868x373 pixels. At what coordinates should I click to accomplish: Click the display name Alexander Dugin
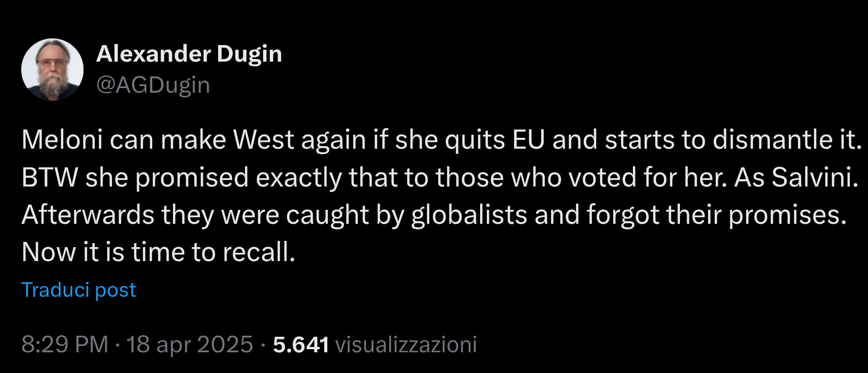pyautogui.click(x=190, y=53)
